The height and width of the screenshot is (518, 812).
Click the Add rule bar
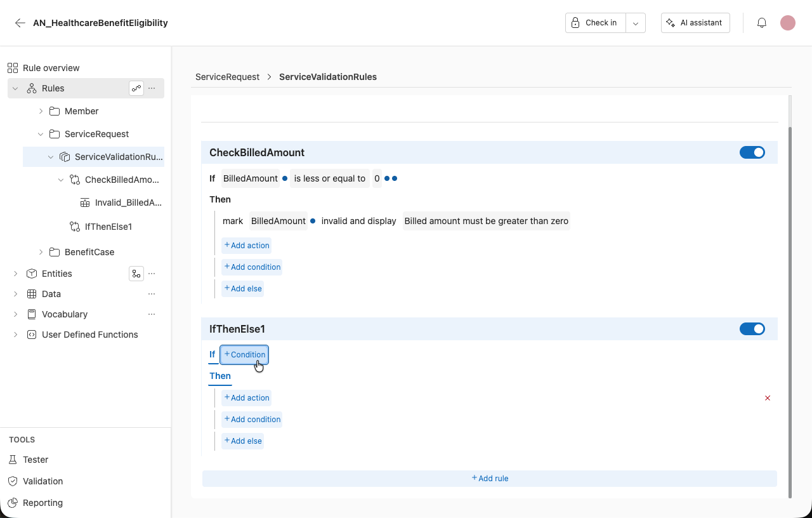(490, 479)
